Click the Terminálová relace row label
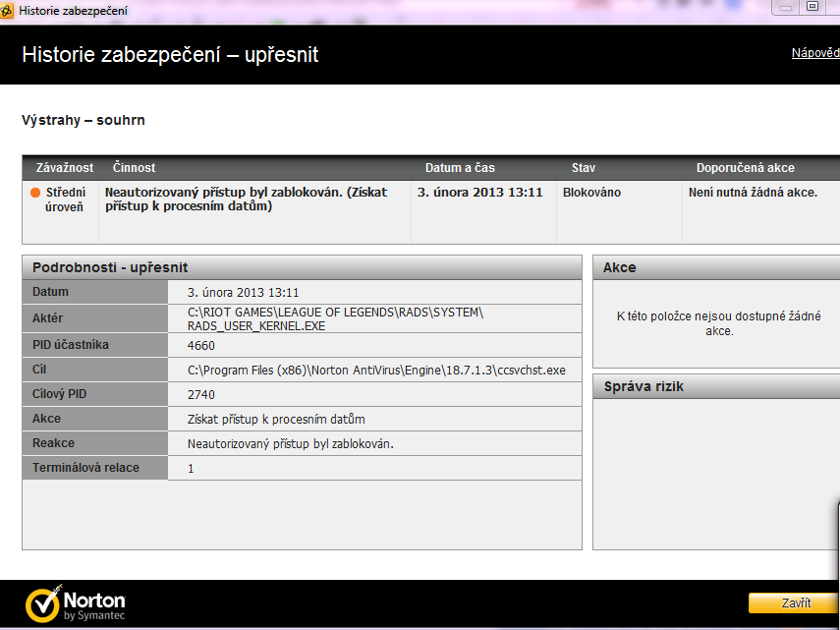This screenshot has width=840, height=630. click(85, 468)
